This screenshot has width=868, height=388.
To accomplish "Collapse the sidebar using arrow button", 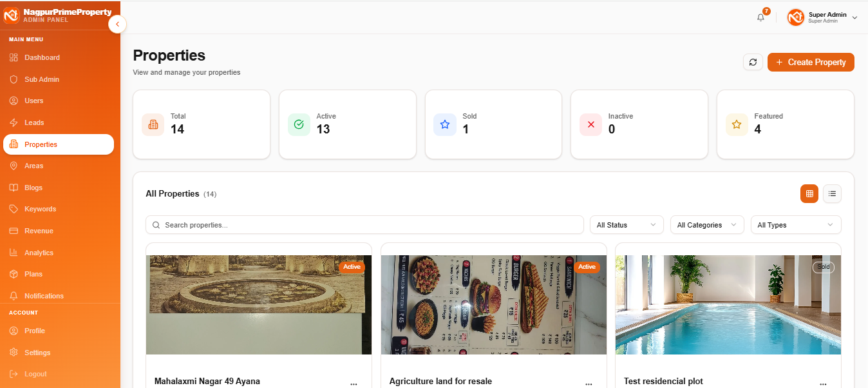I will click(x=117, y=24).
